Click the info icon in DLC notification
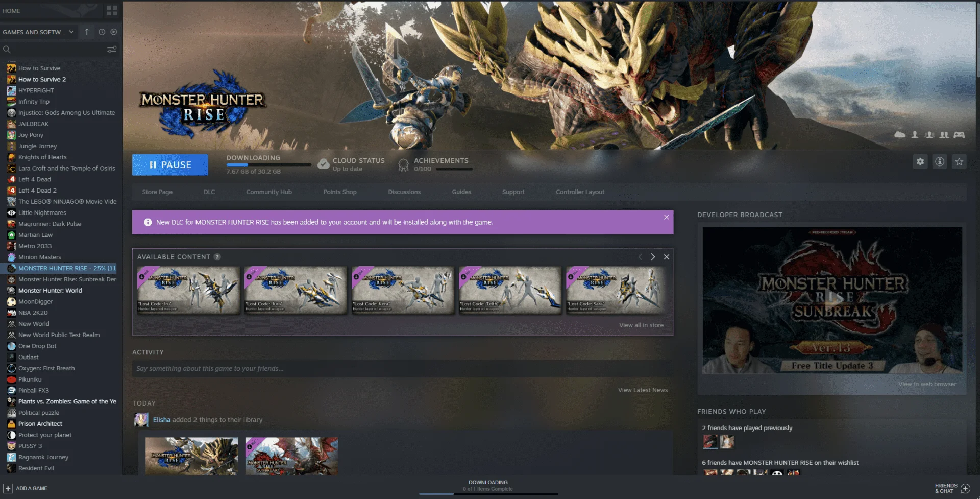 148,222
